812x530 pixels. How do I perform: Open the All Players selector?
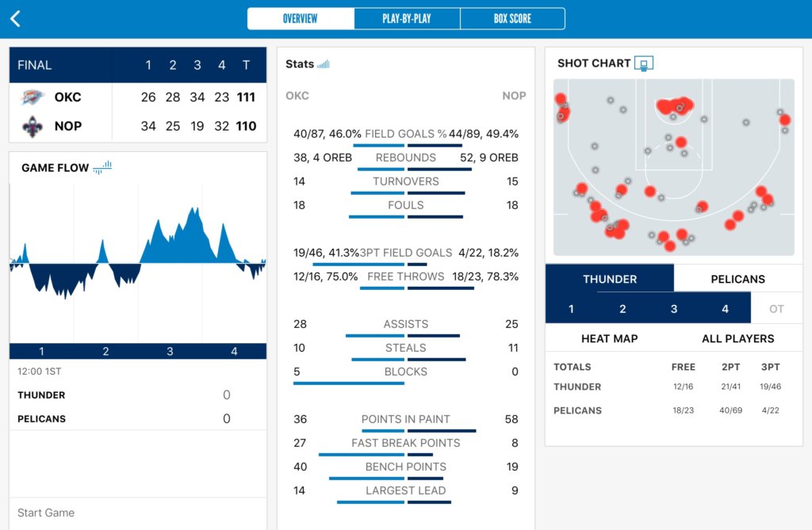[x=737, y=338]
